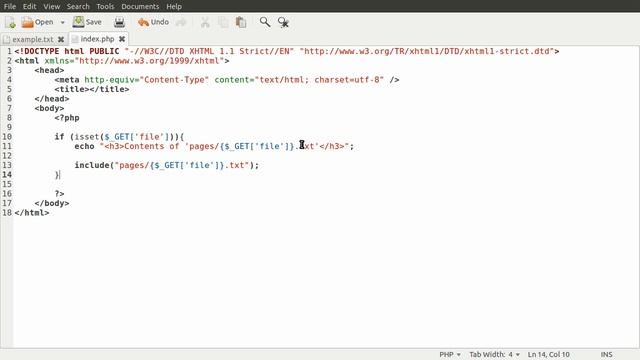Click the INS insert mode indicator
640x360 pixels.
(606, 354)
